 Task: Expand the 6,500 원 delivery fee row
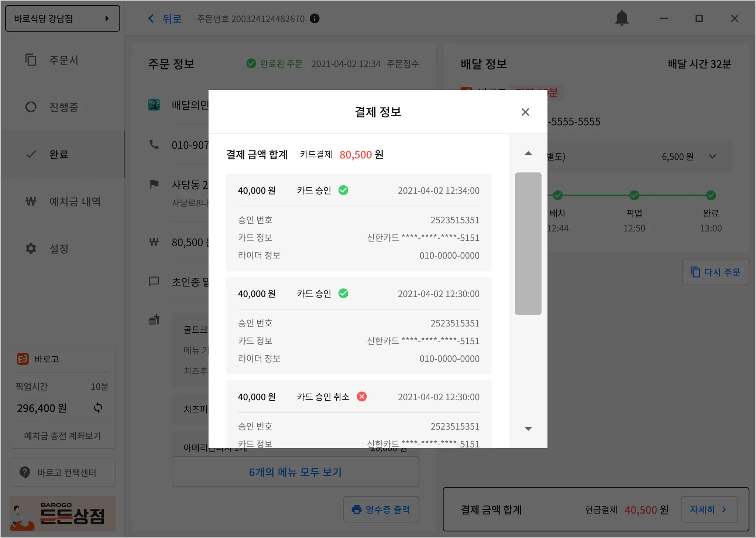point(712,157)
